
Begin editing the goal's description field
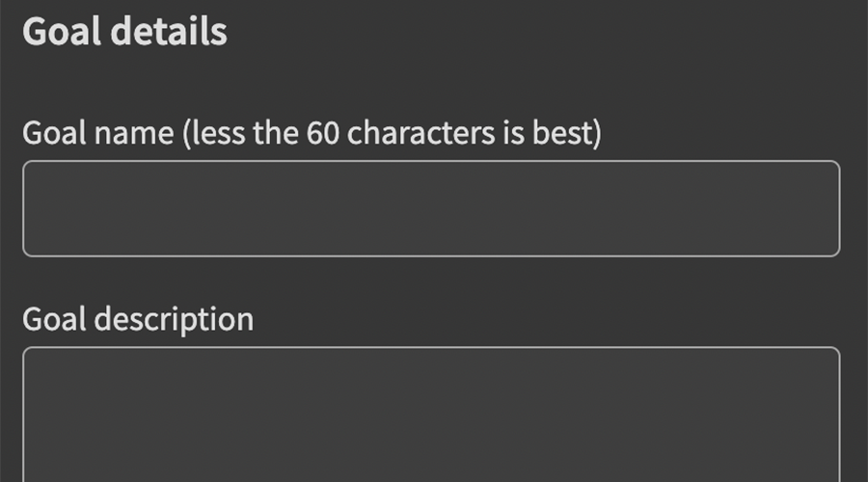pos(431,415)
